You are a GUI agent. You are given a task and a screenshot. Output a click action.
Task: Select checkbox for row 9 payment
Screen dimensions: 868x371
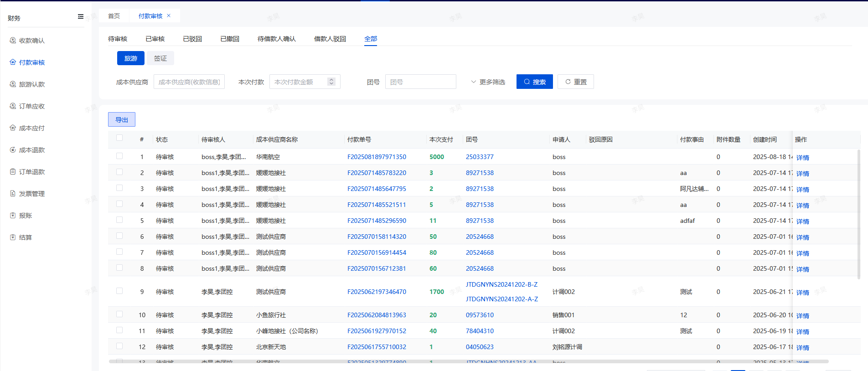click(x=119, y=291)
